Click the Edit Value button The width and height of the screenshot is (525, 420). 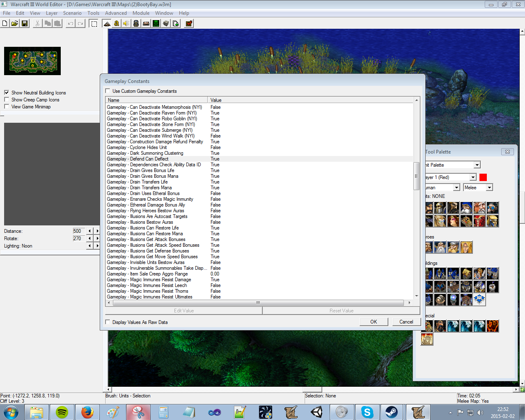tap(183, 310)
